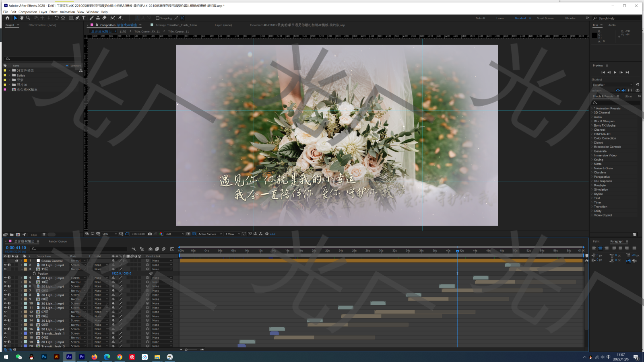Select the Puppet Pin tool
Image resolution: width=644 pixels, height=362 pixels.
[120, 18]
